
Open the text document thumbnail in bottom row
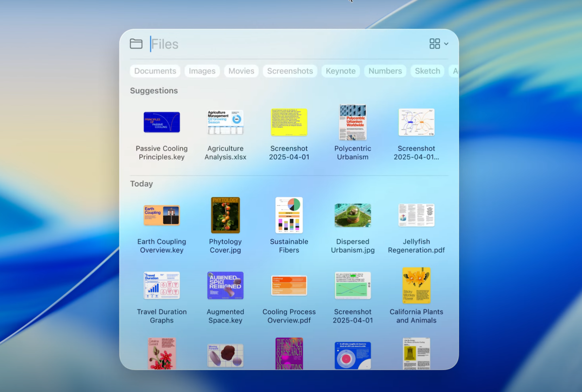[416, 353]
